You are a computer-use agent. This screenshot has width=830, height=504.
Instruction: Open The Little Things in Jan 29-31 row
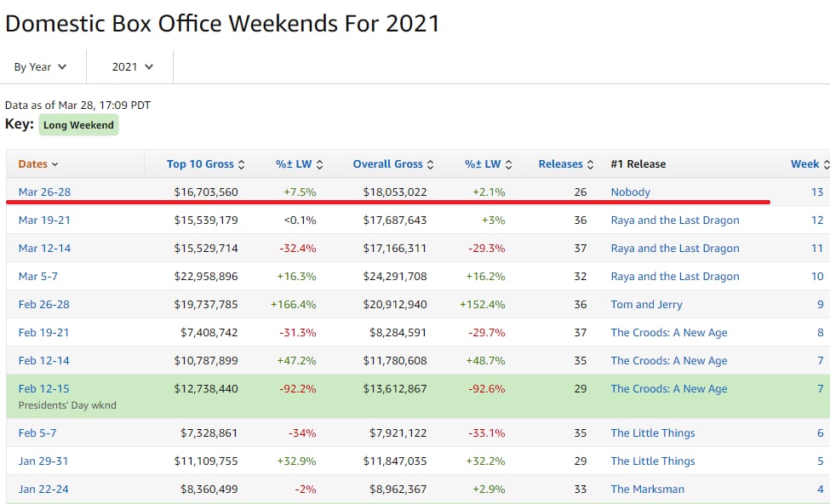(x=653, y=461)
